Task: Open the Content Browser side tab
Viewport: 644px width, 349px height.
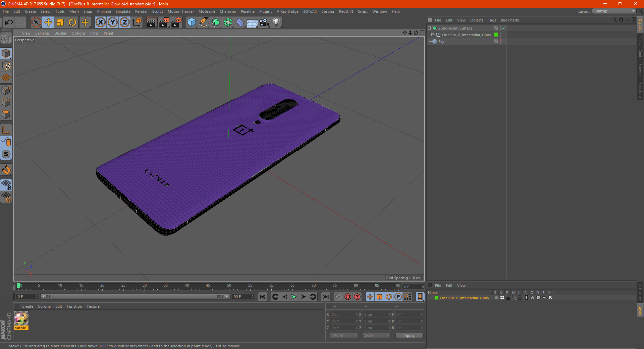Action: coord(640,63)
